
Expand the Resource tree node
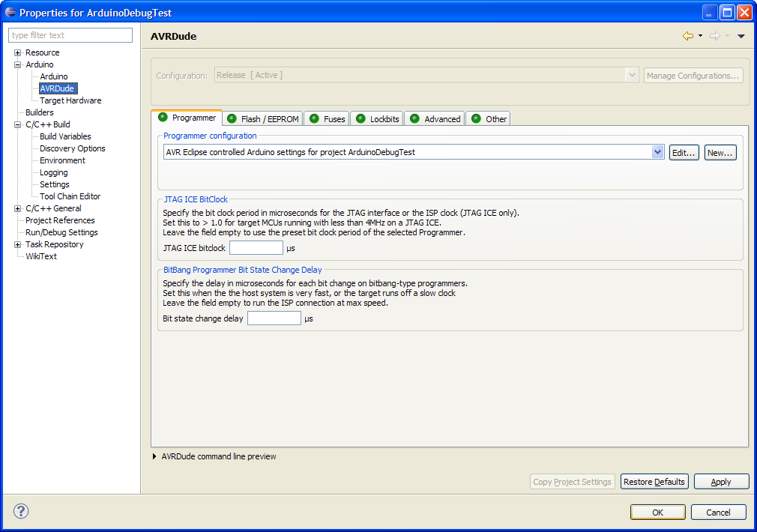17,52
